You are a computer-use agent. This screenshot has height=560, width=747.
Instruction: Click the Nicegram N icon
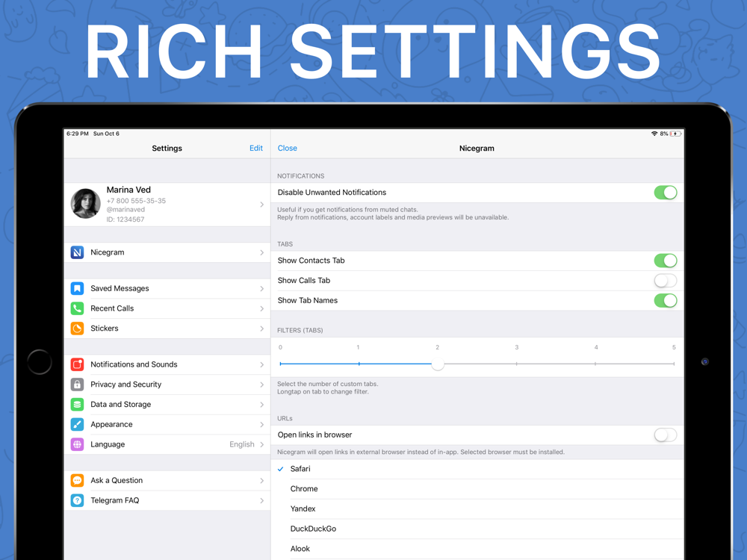(x=77, y=252)
